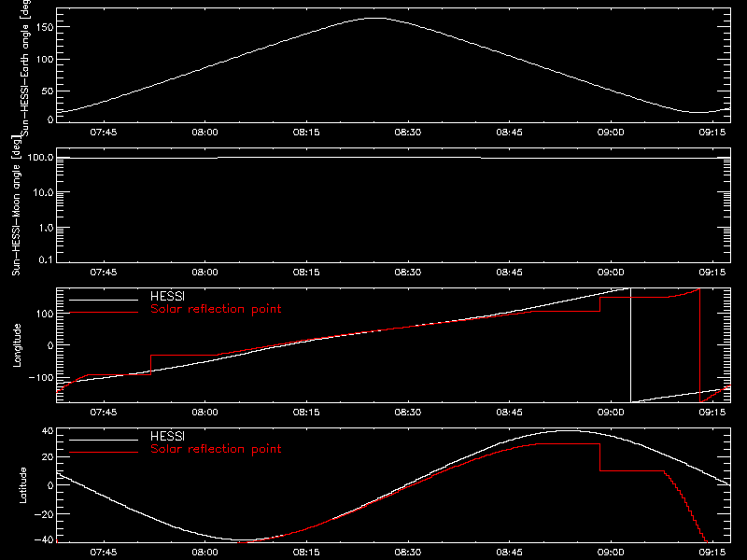Click the 150 value on Earth angle axis

coord(45,28)
